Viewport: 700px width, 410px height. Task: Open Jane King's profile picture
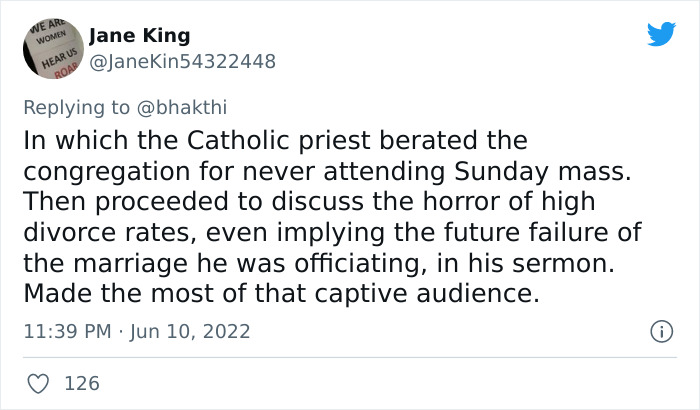click(x=54, y=47)
